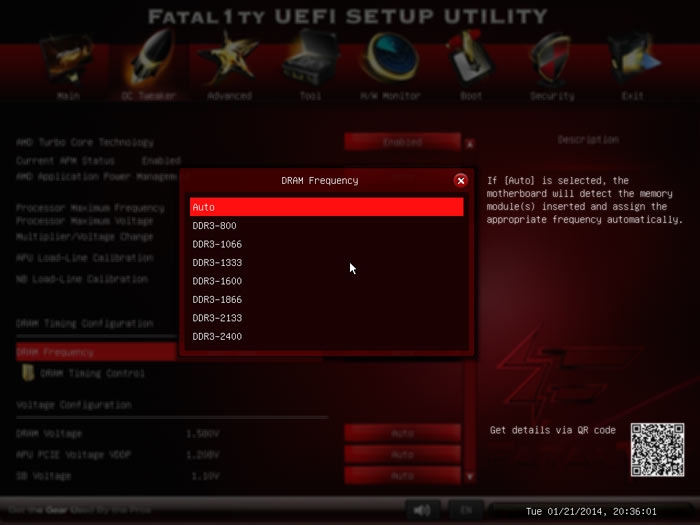Click the OC Tweaker tab label
Image resolution: width=700 pixels, height=525 pixels.
coord(148,96)
